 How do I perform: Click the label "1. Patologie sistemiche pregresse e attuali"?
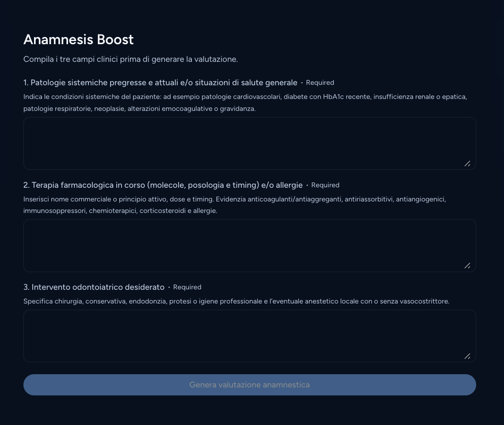(102, 83)
